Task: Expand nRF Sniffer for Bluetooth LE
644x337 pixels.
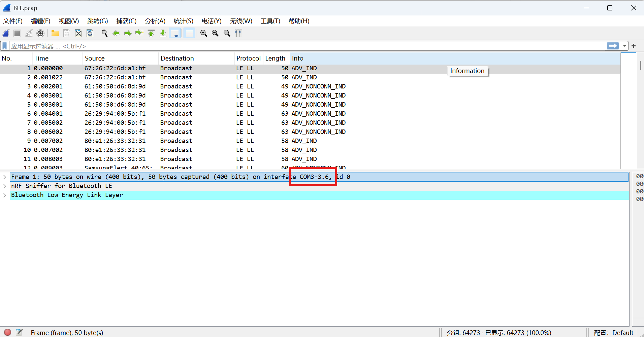Action: [5, 186]
